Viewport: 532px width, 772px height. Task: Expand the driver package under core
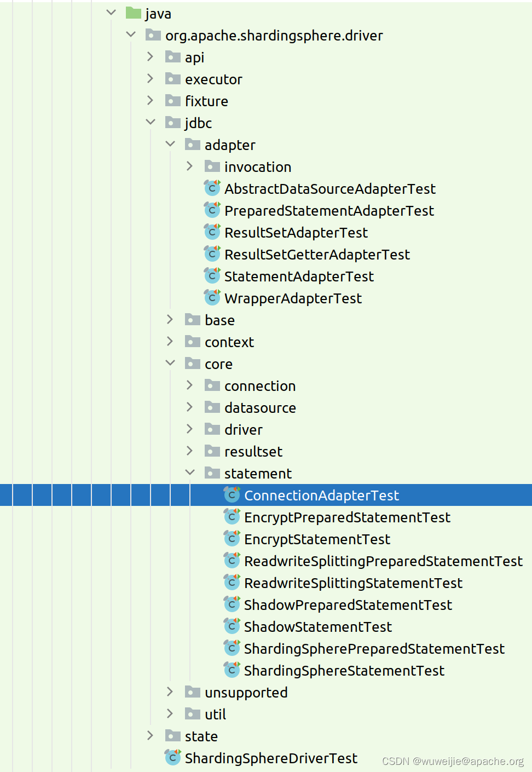click(x=190, y=429)
